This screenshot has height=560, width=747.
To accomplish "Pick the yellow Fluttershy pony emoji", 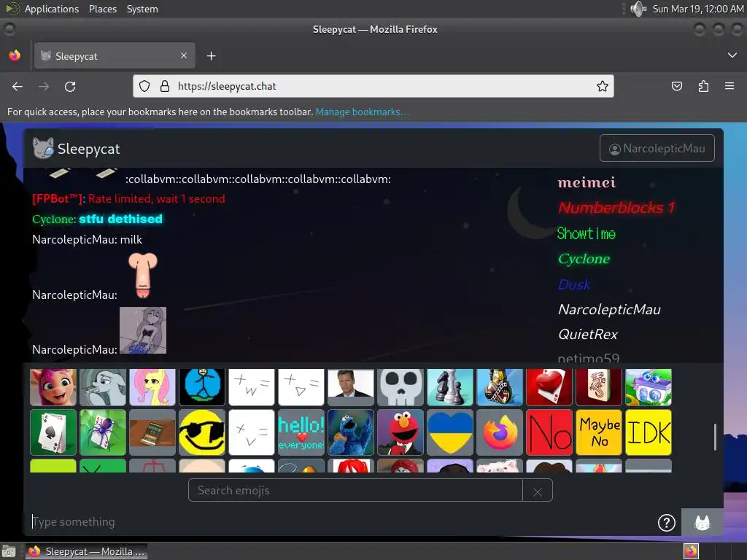I will (x=152, y=387).
